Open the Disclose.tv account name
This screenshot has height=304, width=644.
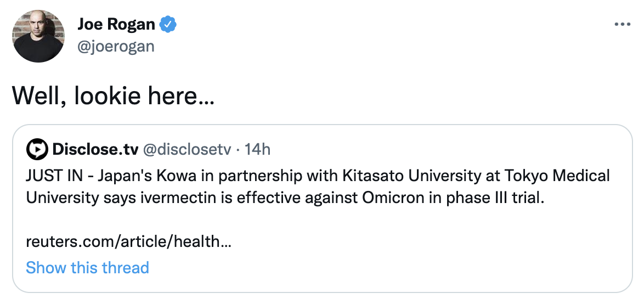tap(95, 149)
